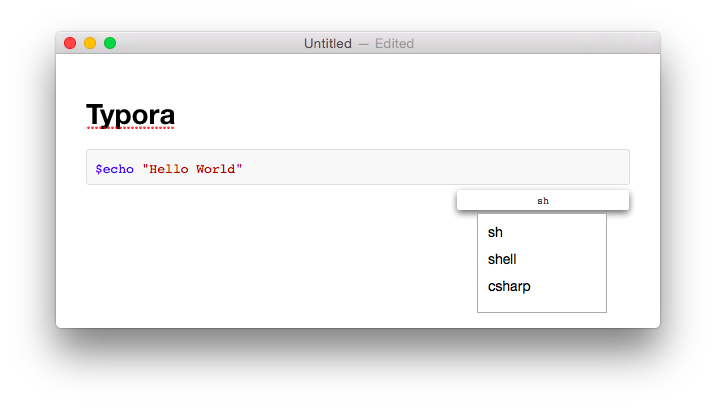Viewport: 716px width, 408px height.
Task: Select sh from the language suggestions
Action: point(496,232)
